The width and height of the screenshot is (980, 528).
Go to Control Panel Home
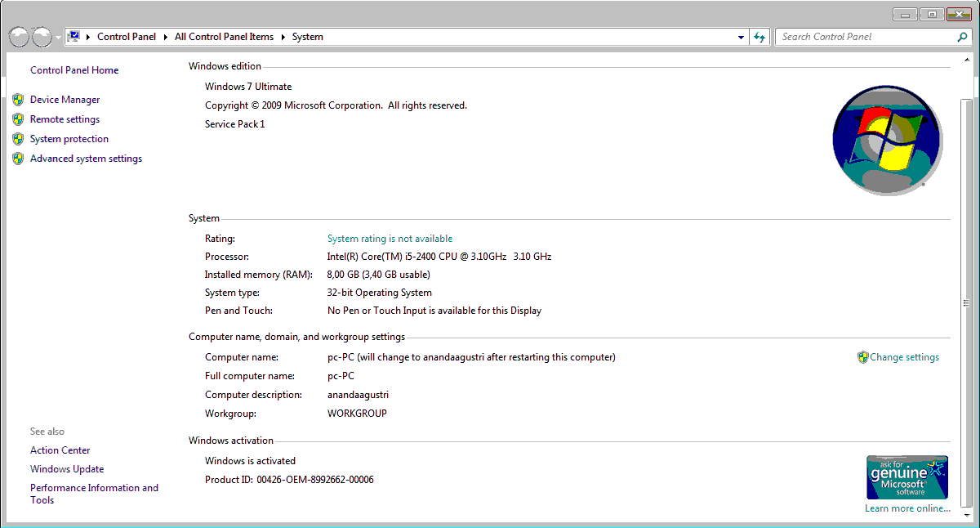point(74,70)
